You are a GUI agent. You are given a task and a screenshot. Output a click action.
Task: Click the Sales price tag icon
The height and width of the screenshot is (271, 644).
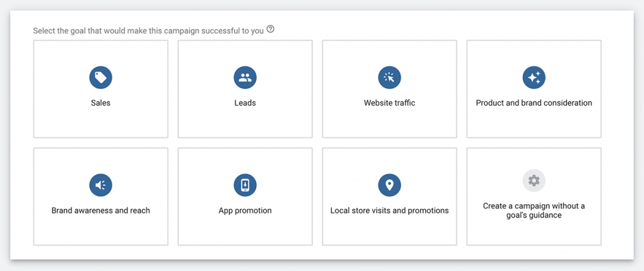coord(101,77)
